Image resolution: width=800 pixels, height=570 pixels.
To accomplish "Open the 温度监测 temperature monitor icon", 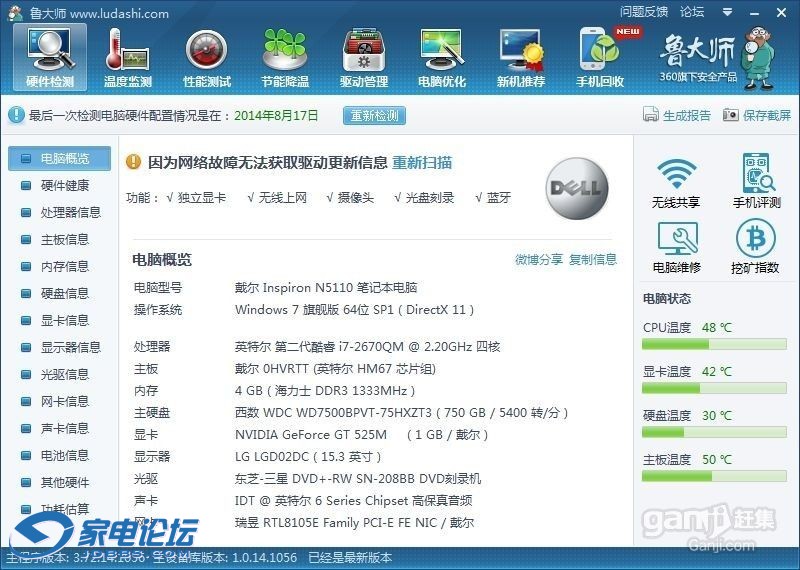I will click(128, 56).
